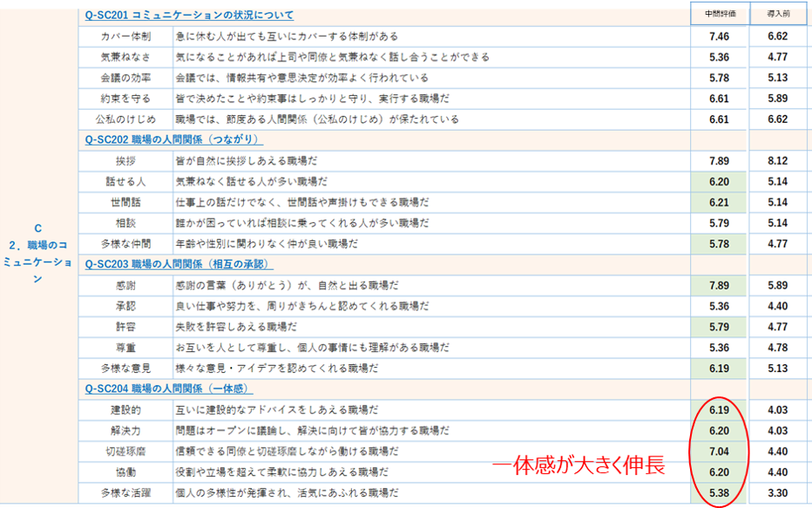Select the 多様な活躍 row label
This screenshot has height=508, width=812.
[125, 493]
